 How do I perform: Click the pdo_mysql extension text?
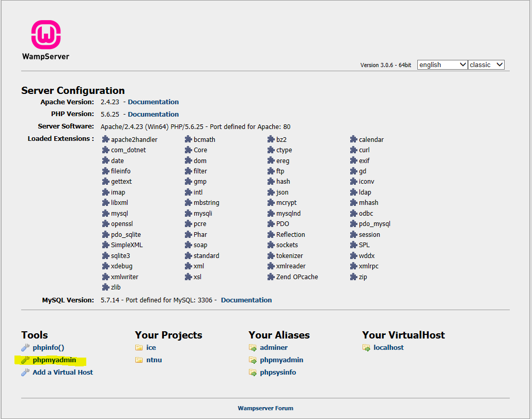tap(374, 224)
